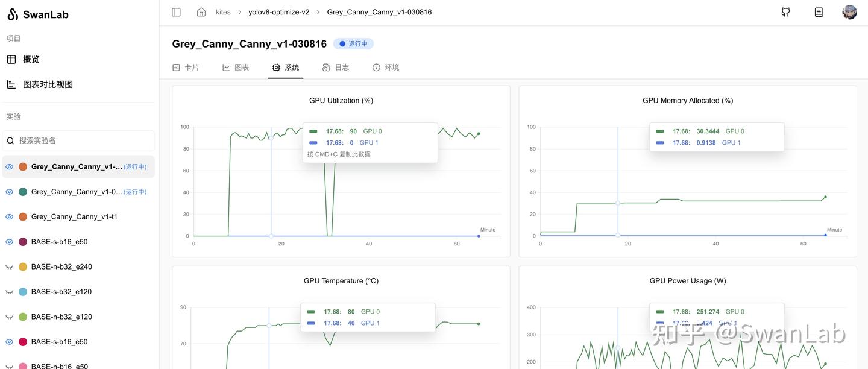Go to yolov8-optimize-v2 breadcrumb
This screenshot has width=868, height=369.
point(279,12)
